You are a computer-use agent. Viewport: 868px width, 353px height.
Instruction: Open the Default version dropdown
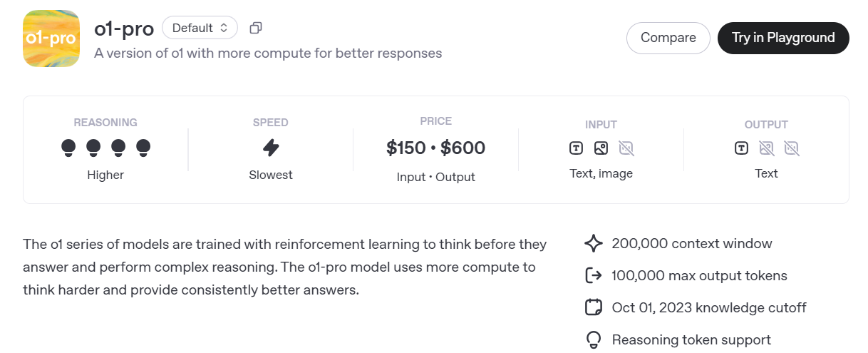tap(200, 28)
